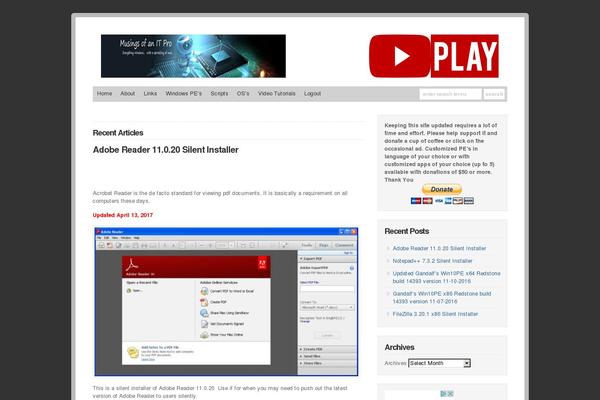Open the Adobe Reader screenshot image
This screenshot has height=400, width=600.
tap(226, 302)
